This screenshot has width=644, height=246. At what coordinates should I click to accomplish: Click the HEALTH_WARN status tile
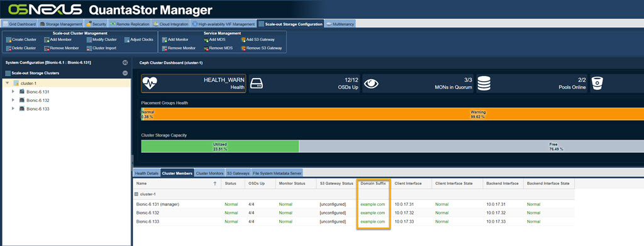tap(194, 84)
